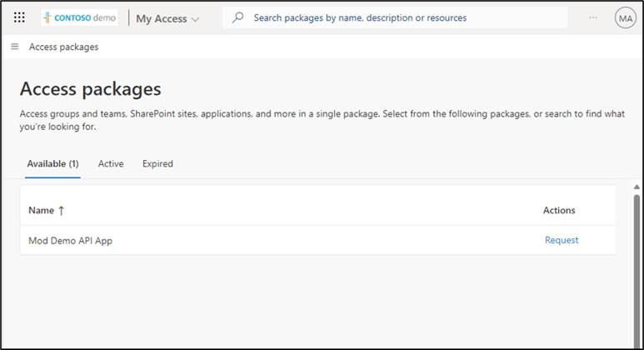This screenshot has width=644, height=350.
Task: Open the MA account avatar
Action: pos(625,18)
